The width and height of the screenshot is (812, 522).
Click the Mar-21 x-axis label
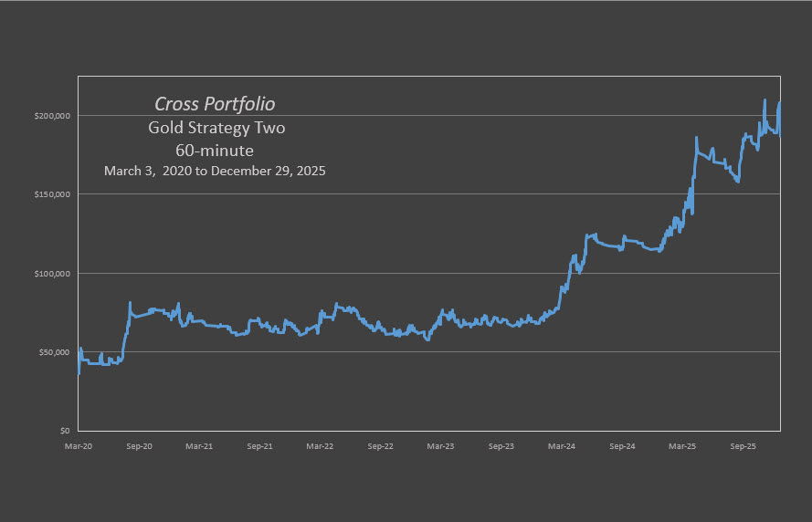(199, 447)
